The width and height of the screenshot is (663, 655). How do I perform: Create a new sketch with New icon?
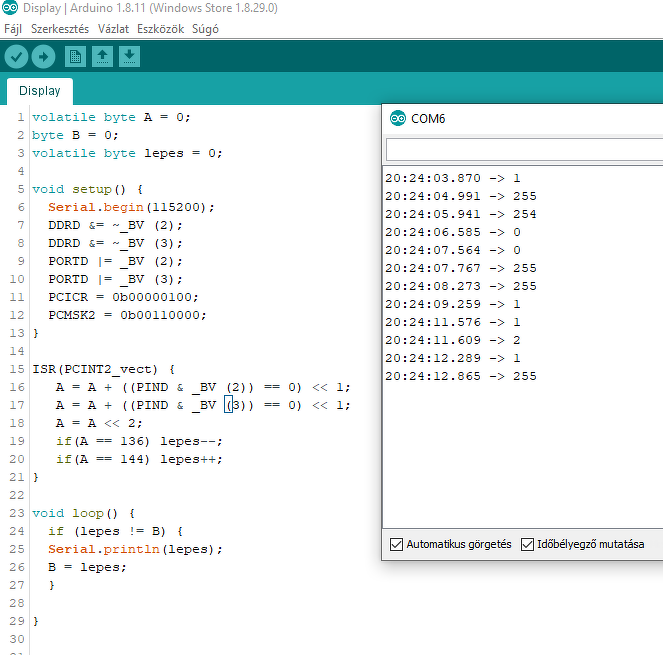pos(75,57)
